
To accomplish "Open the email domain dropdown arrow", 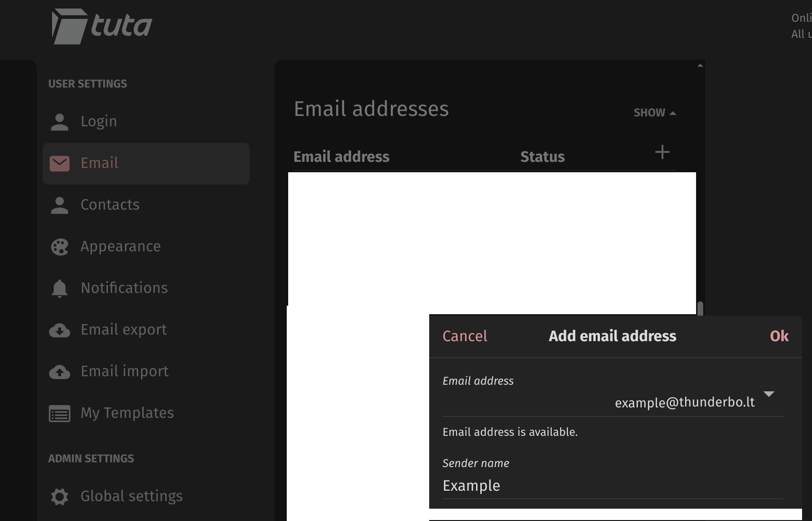I will [x=768, y=394].
